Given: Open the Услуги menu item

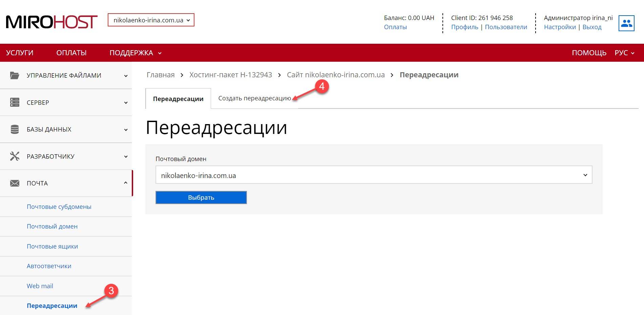Looking at the screenshot, I should [20, 53].
